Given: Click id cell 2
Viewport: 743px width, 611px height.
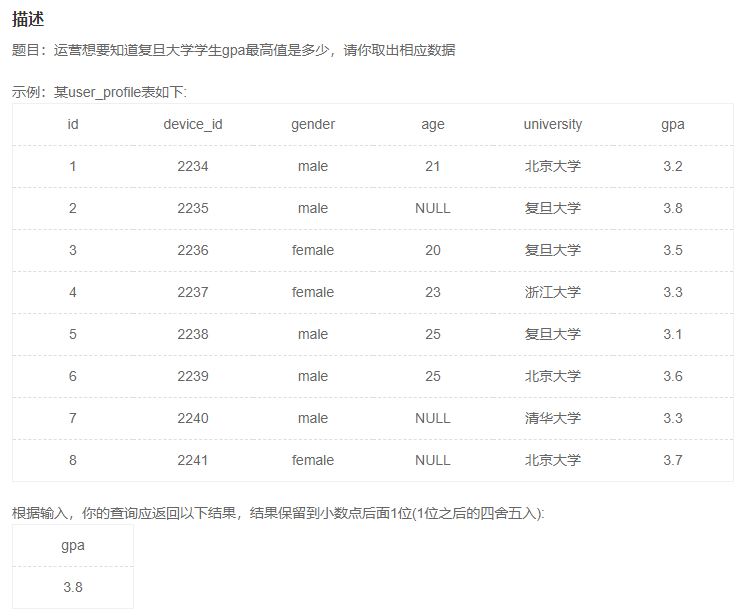Looking at the screenshot, I should click(72, 208).
